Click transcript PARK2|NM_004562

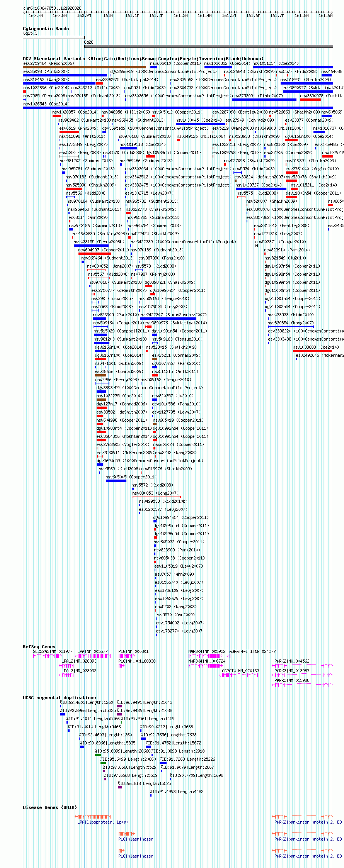click(292, 661)
